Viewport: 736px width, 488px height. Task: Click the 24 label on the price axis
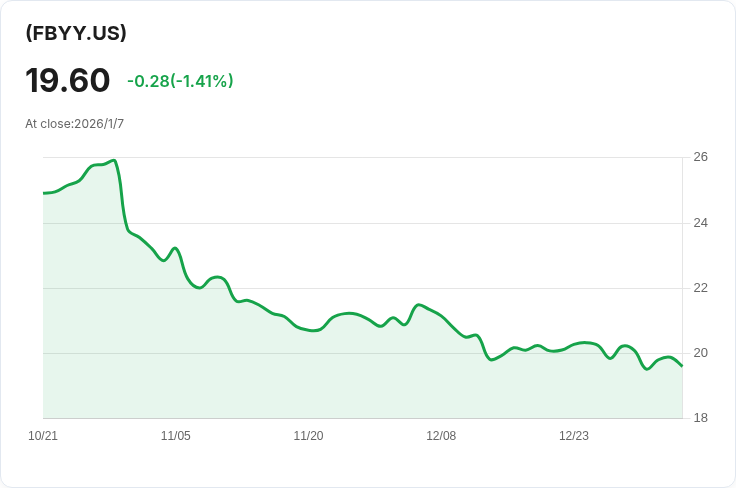pos(700,223)
